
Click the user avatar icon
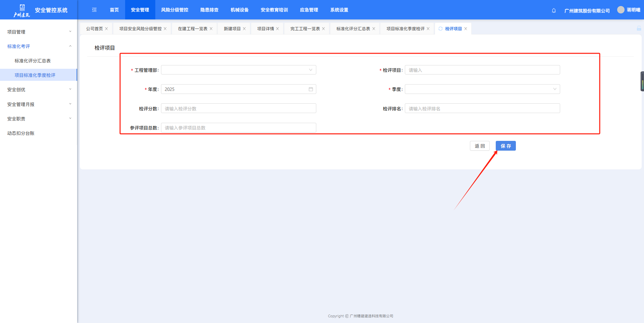pos(621,10)
